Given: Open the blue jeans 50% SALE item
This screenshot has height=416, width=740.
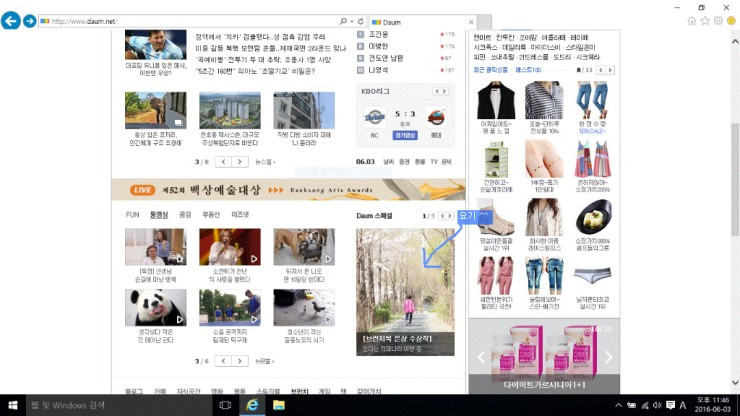Looking at the screenshot, I should pos(593,100).
